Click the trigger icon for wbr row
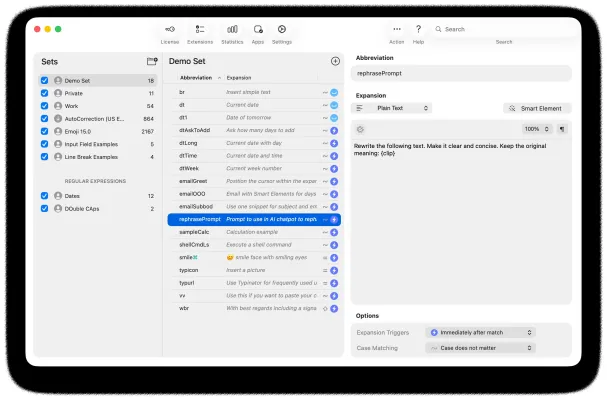 click(334, 309)
